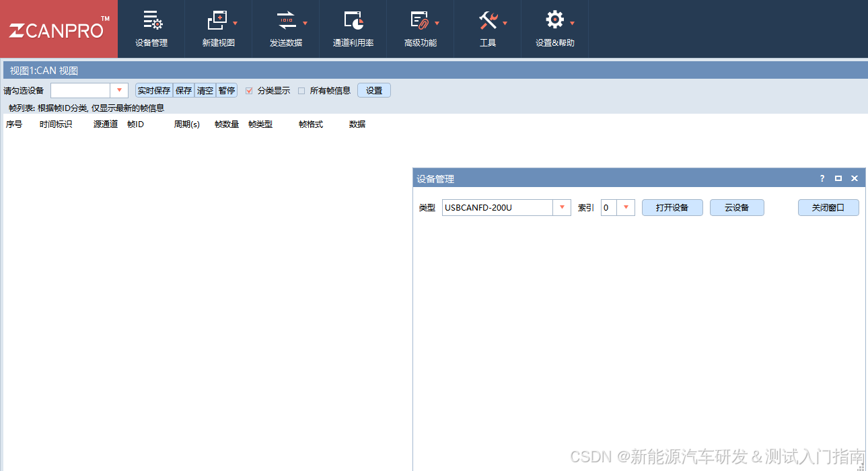Open 通道利用率 channel utilization icon
The image size is (868, 471).
[x=353, y=21]
